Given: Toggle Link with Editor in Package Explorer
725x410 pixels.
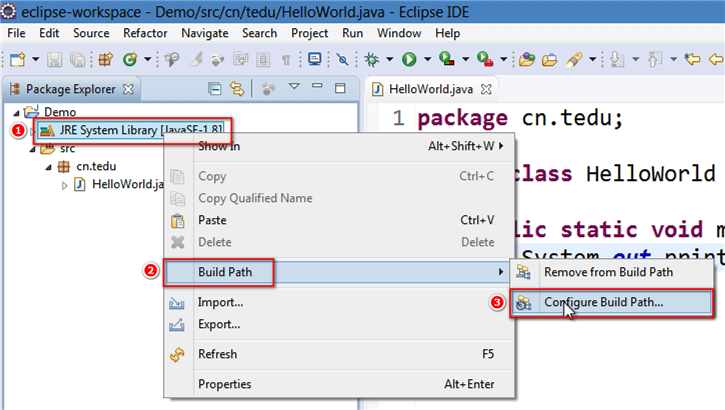Looking at the screenshot, I should tap(237, 88).
